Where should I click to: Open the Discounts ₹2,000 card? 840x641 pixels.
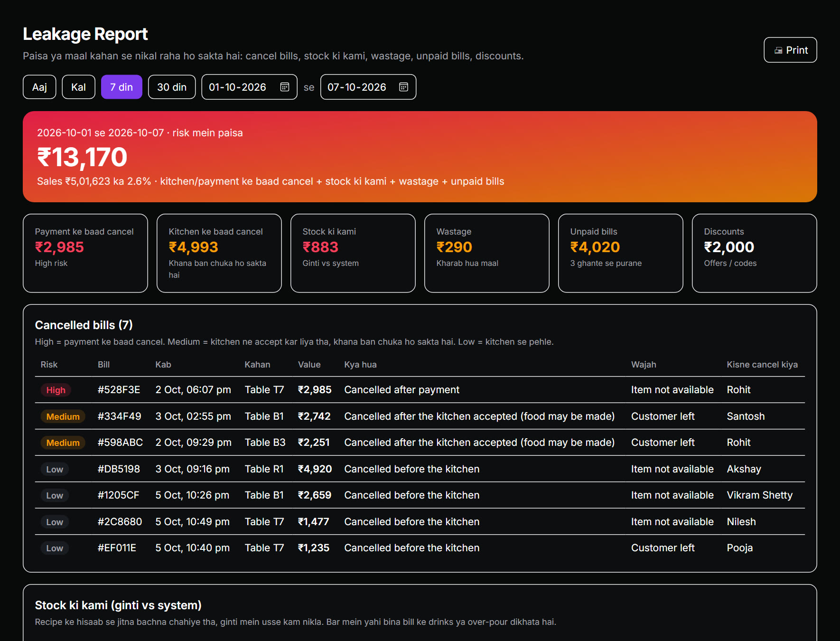pos(755,253)
